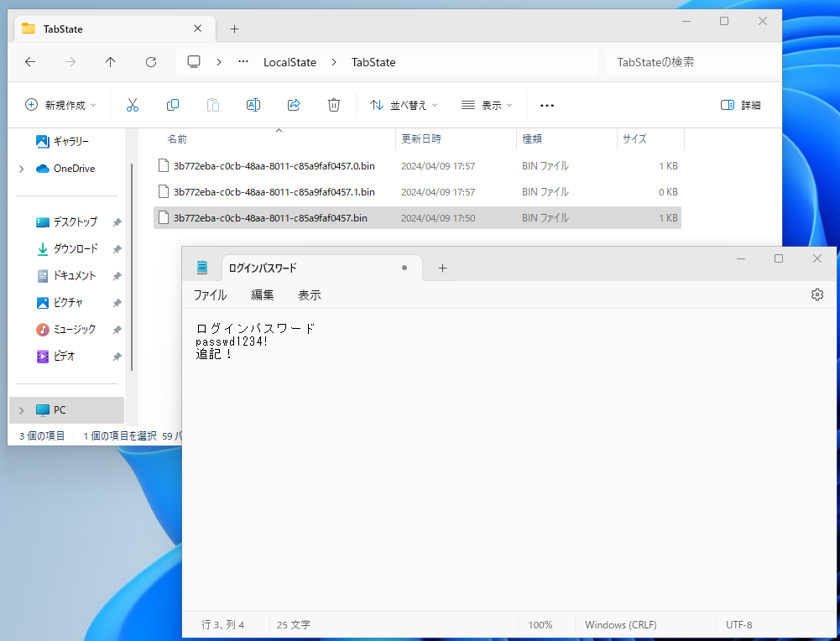Show hidden path with the ellipsis in address bar

click(243, 61)
